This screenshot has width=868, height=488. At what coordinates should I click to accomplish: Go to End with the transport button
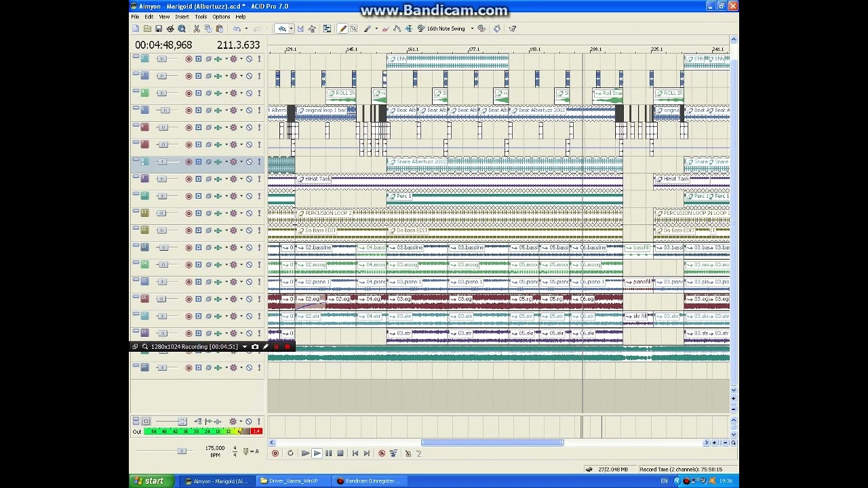point(366,453)
